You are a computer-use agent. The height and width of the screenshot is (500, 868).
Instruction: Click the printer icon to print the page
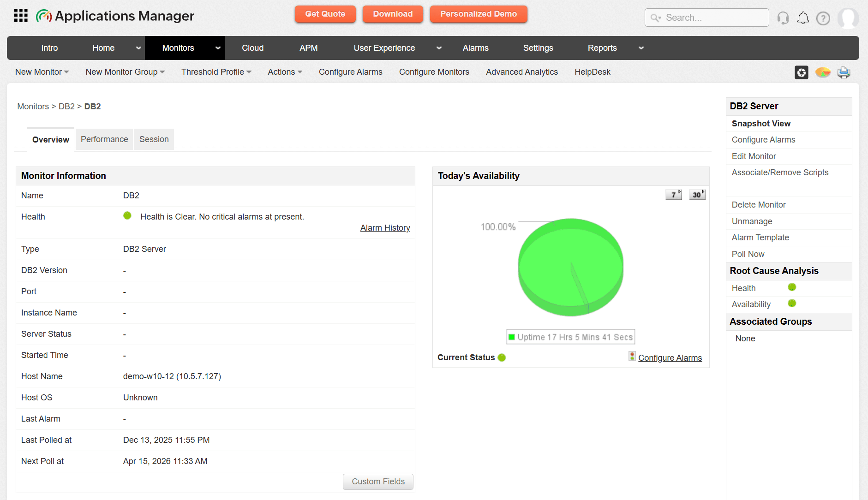point(844,72)
